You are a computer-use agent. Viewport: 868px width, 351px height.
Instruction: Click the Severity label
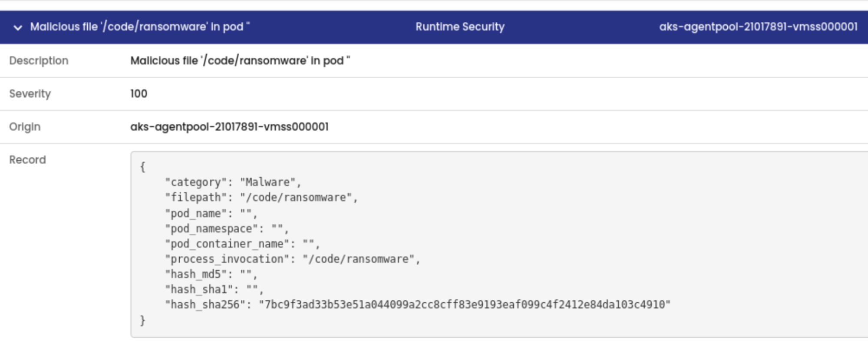tap(30, 94)
